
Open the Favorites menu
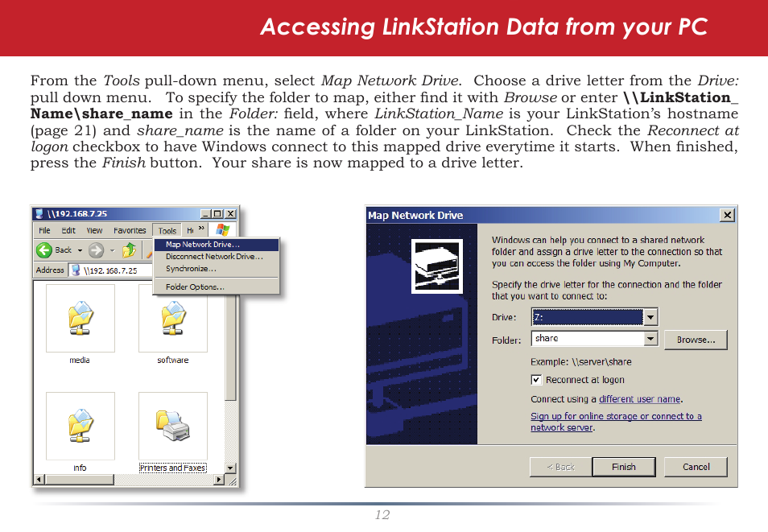pos(130,230)
